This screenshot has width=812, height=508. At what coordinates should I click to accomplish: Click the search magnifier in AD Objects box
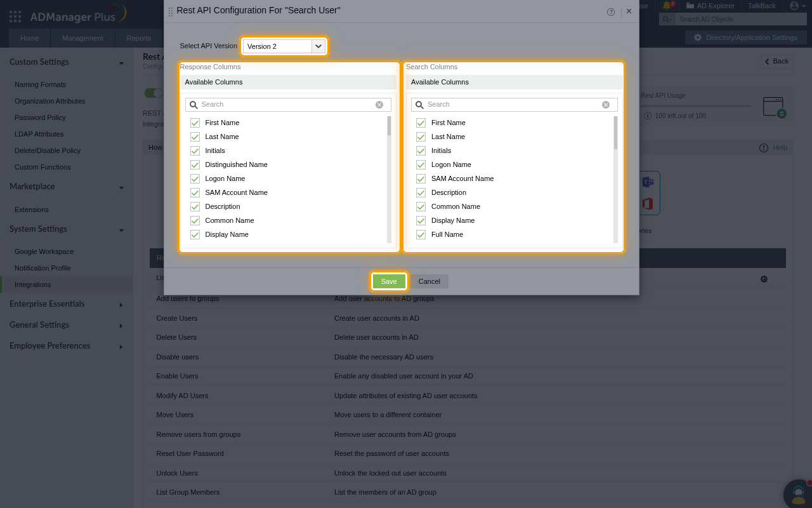pyautogui.click(x=667, y=20)
